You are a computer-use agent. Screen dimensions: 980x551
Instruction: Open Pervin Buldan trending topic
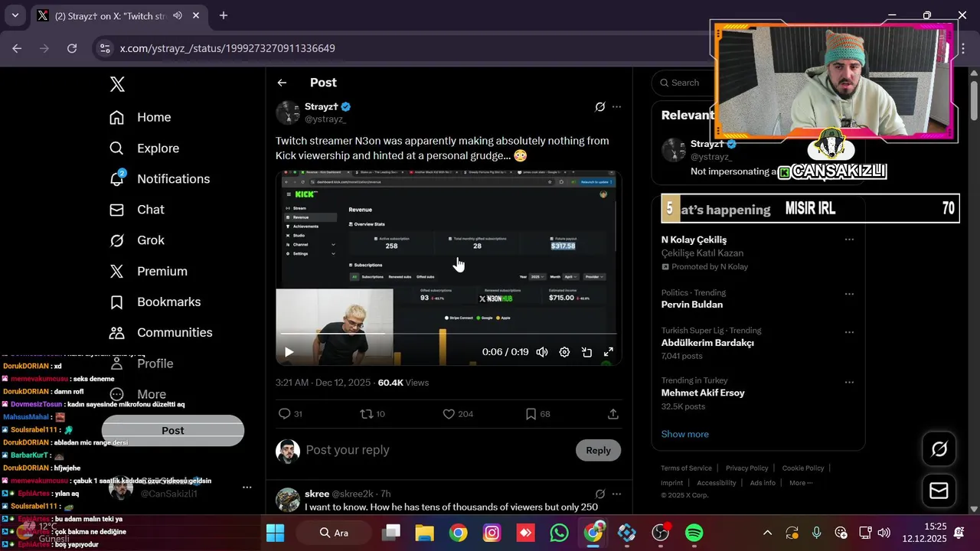pyautogui.click(x=692, y=305)
